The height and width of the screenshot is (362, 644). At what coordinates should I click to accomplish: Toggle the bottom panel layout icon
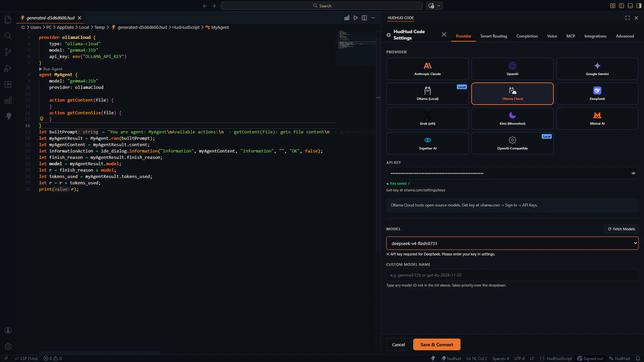[x=630, y=6]
